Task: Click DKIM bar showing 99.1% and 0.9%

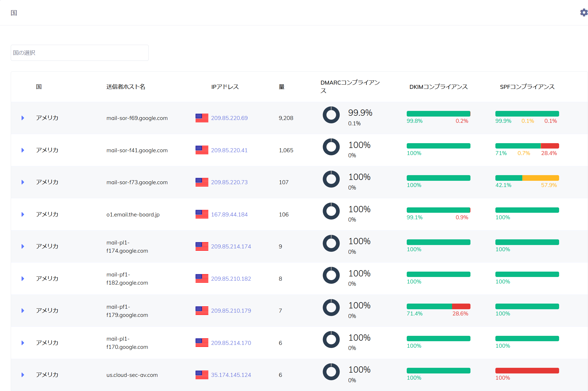Action: [438, 210]
